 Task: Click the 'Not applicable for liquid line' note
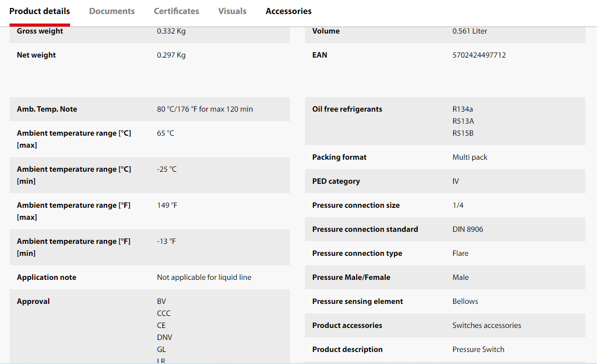coord(204,277)
